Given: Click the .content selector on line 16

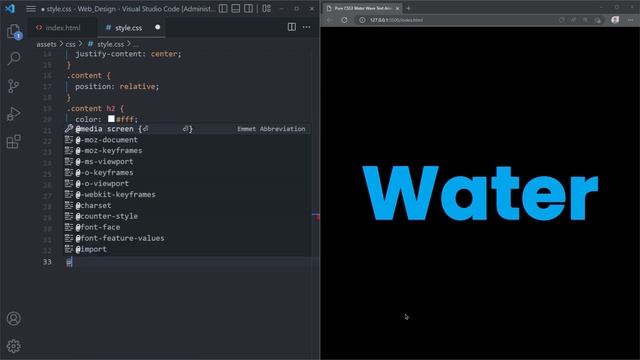Looking at the screenshot, I should (84, 76).
